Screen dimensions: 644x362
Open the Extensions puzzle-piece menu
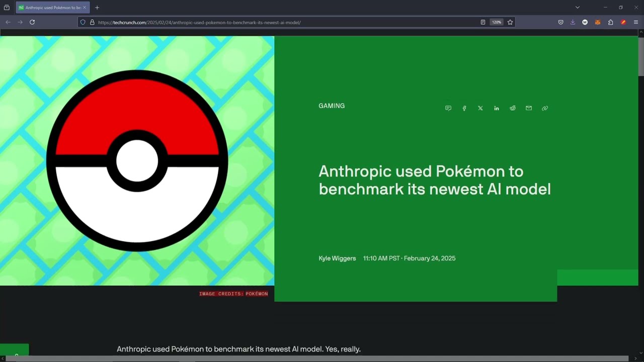610,22
